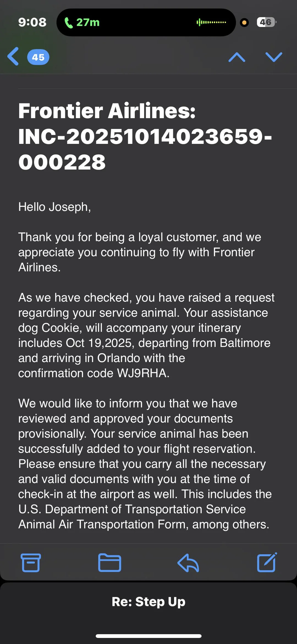The image size is (297, 644).
Task: Compose a new message with the pencil icon
Action: click(267, 563)
